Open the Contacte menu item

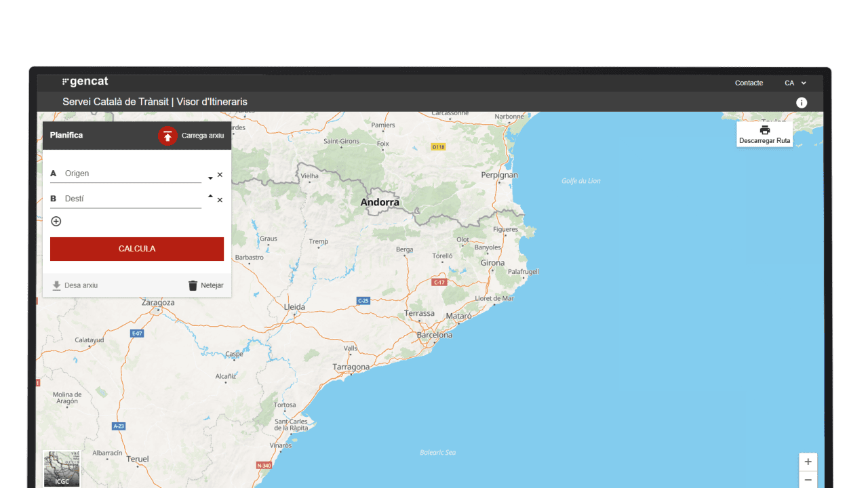[x=749, y=83]
